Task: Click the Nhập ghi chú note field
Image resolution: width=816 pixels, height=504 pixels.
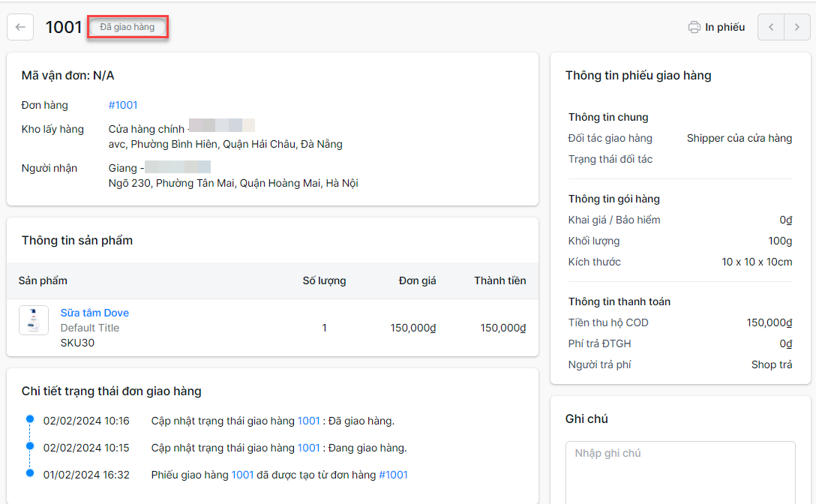Action: tap(680, 472)
